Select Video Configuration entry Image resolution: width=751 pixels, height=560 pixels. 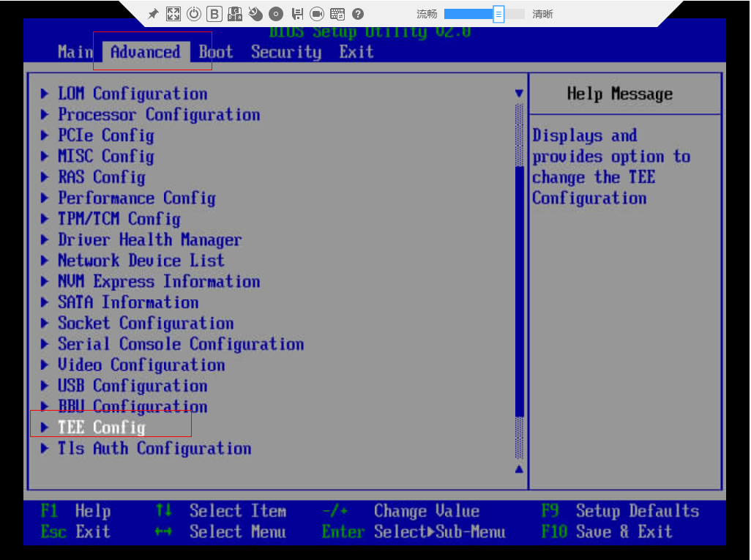point(141,365)
